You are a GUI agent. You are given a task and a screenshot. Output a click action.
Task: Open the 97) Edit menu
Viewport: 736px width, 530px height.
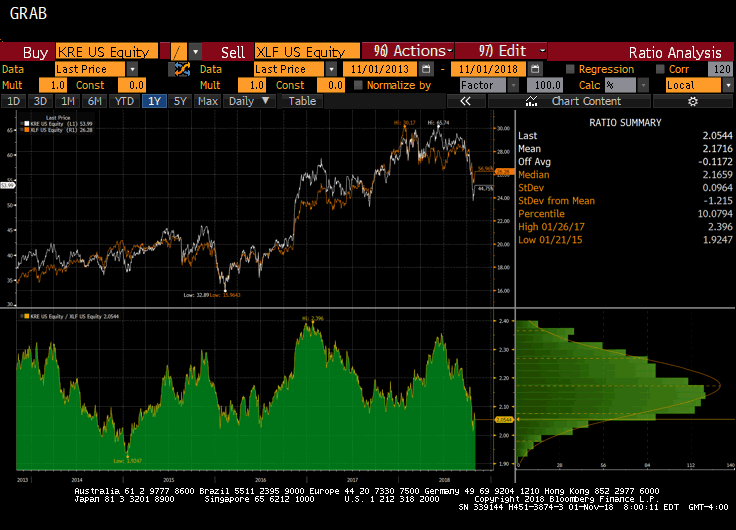pos(501,51)
